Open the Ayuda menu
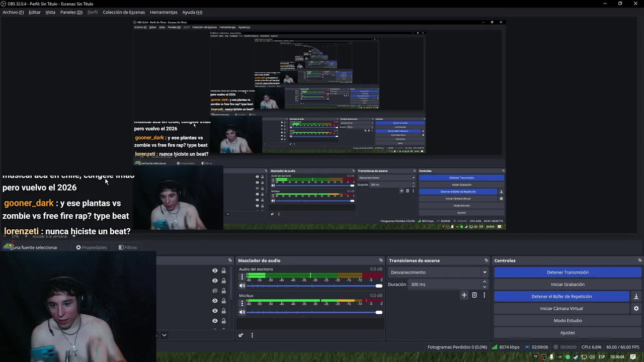Screen dimensions: 644x362 192,12
